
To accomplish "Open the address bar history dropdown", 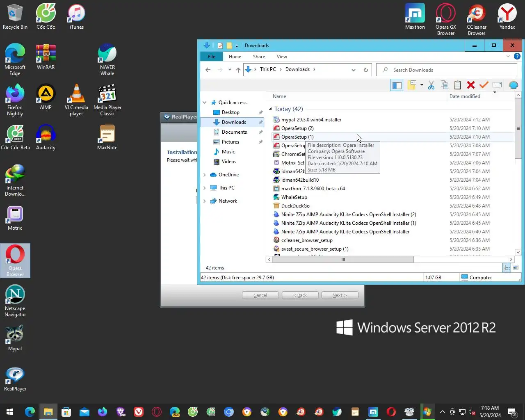I will pos(353,70).
